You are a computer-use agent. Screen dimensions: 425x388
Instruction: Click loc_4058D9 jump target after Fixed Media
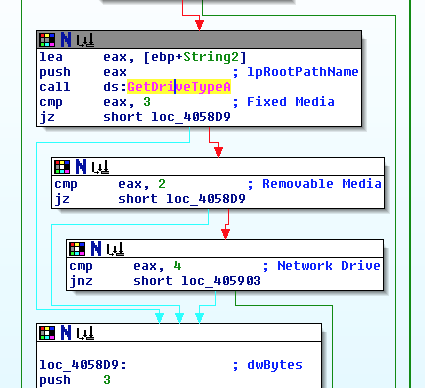coord(191,117)
